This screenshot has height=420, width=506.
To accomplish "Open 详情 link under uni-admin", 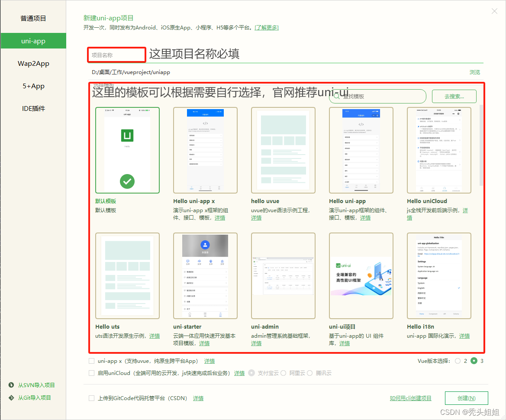I will tap(256, 343).
